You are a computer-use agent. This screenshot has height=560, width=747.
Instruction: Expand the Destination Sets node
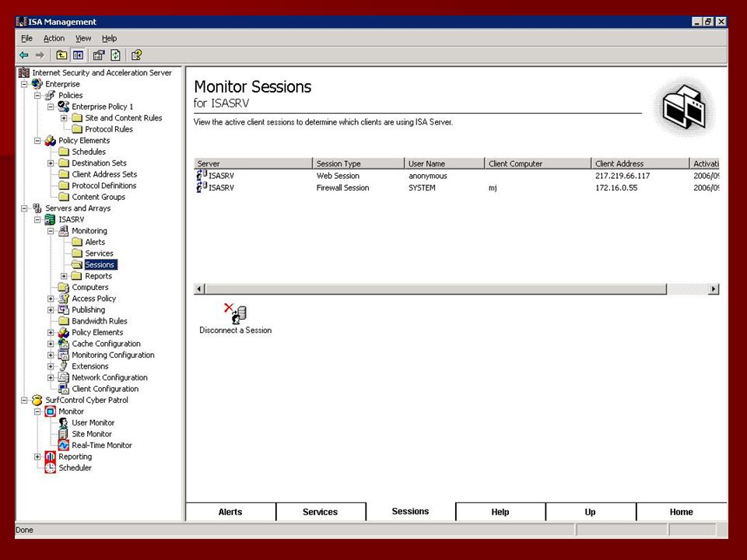pos(51,163)
